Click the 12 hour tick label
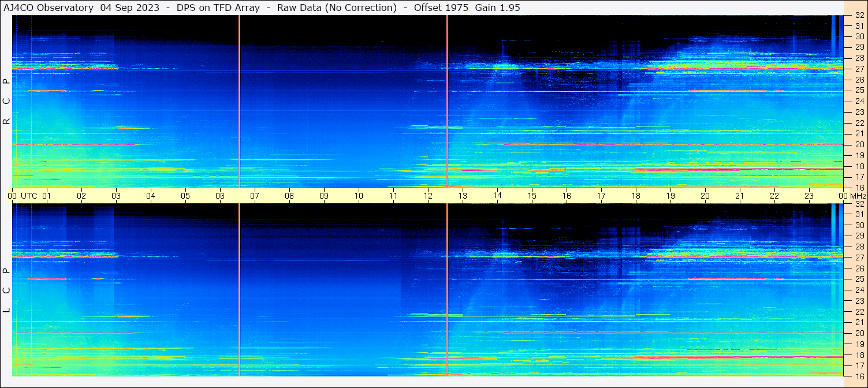This screenshot has width=868, height=388. (x=428, y=196)
